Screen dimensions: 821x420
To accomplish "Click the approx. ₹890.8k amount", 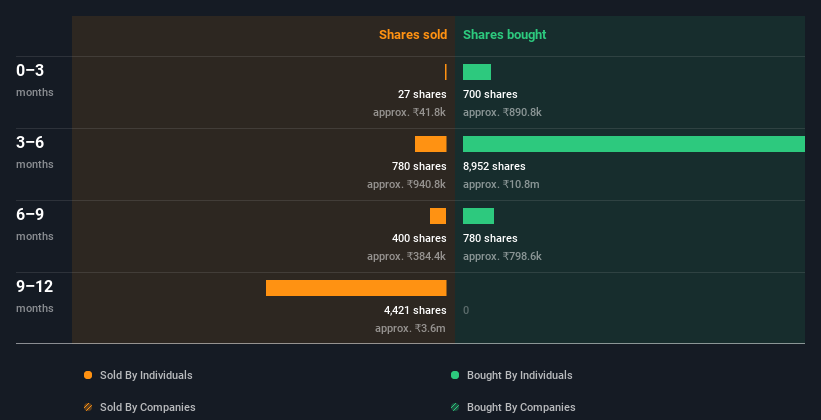I will click(x=502, y=112).
